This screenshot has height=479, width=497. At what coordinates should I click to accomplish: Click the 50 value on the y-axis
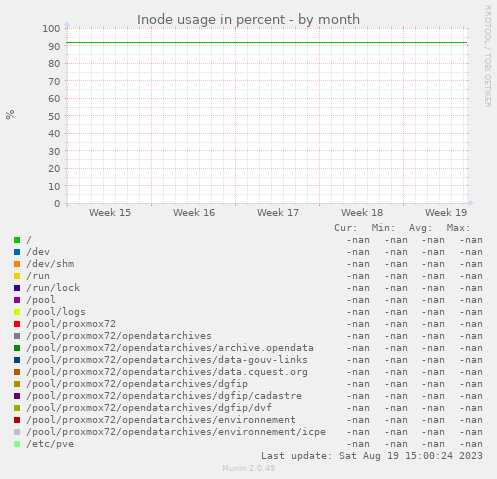click(54, 116)
